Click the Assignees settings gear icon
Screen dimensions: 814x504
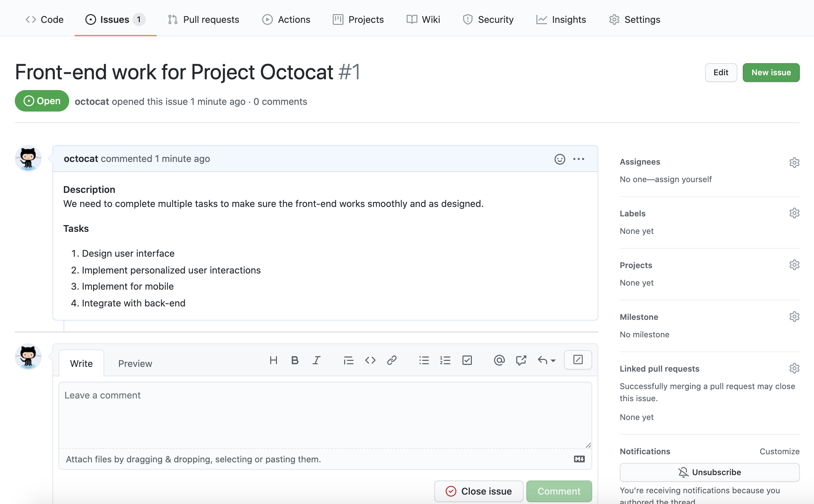(794, 162)
